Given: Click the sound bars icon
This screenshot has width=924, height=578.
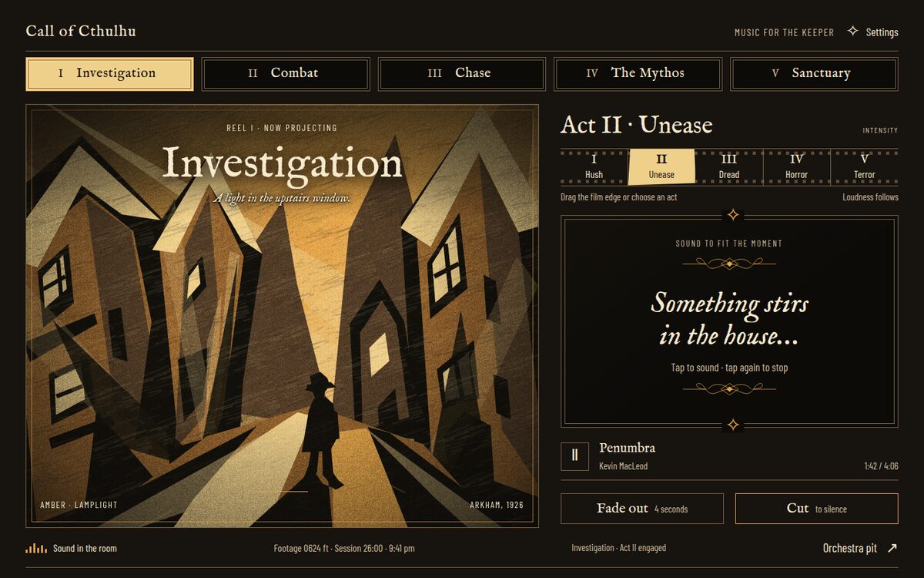Looking at the screenshot, I should (35, 548).
